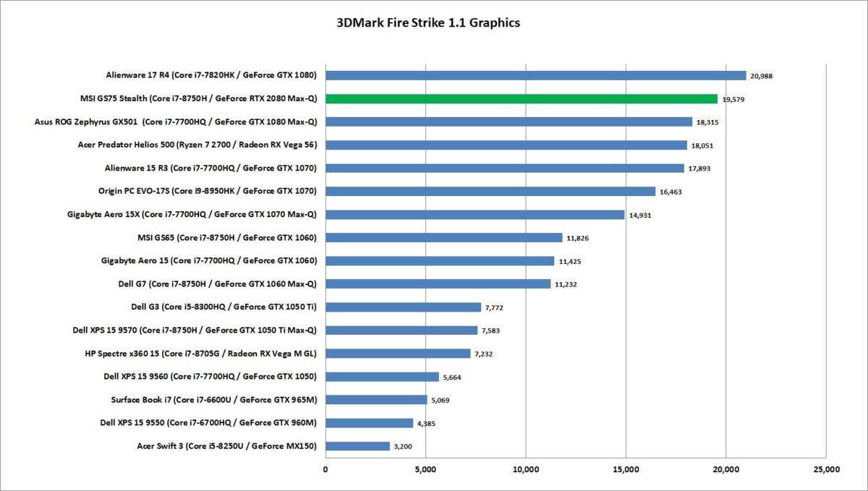Image resolution: width=868 pixels, height=491 pixels.
Task: Click the Dell XPS 15 9560 bar
Action: [x=382, y=376]
